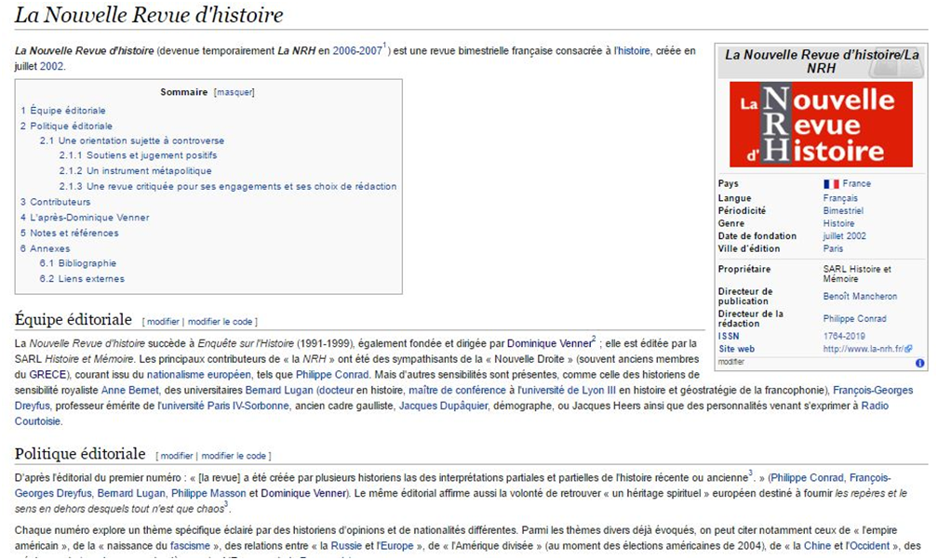Image resolution: width=938 pixels, height=560 pixels.
Task: Open the juillet 2002 link in infobox
Action: 845,235
